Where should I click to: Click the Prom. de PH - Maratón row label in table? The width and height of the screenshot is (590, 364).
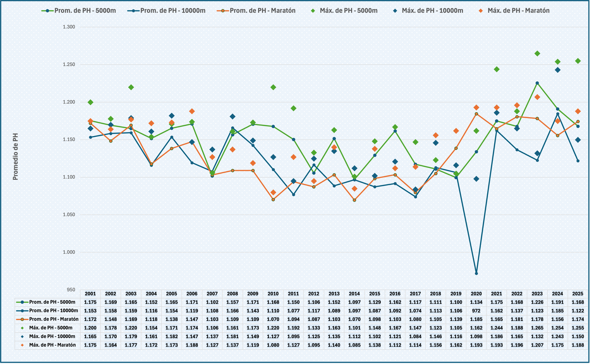tap(54, 319)
